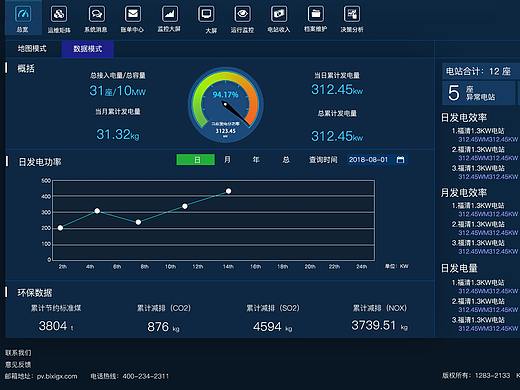Screen dimensions: 520x390
Task: Click the 4594 kg SO2 reduction value
Action: click(273, 327)
